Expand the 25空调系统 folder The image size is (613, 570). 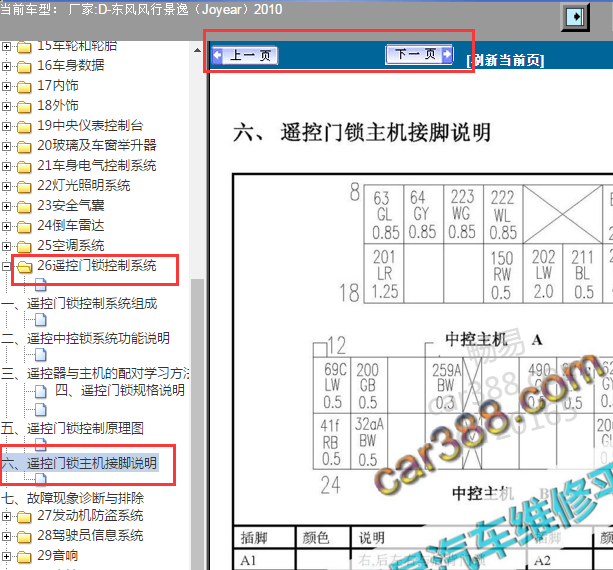pos(6,246)
